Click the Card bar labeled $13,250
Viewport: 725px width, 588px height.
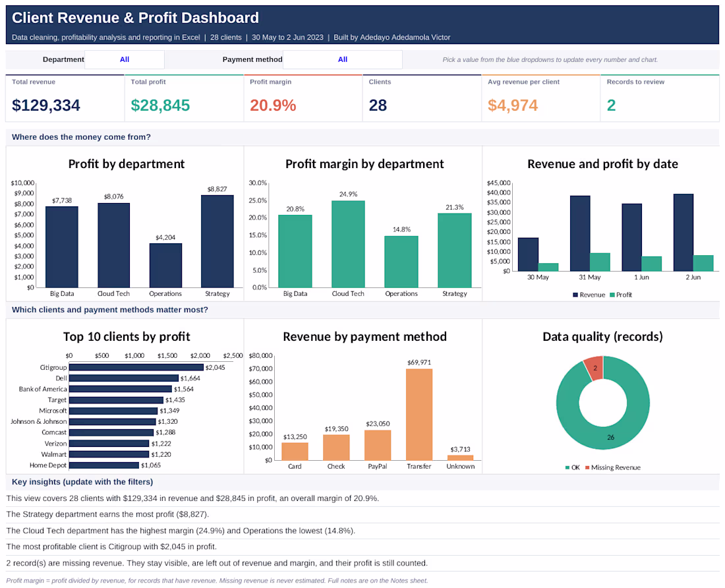coord(295,452)
